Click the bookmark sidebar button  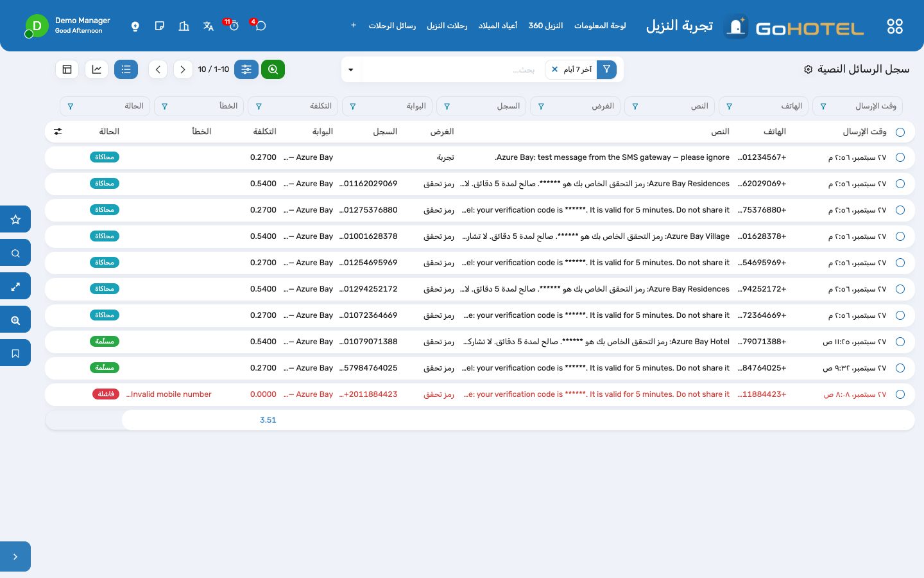[x=15, y=353]
